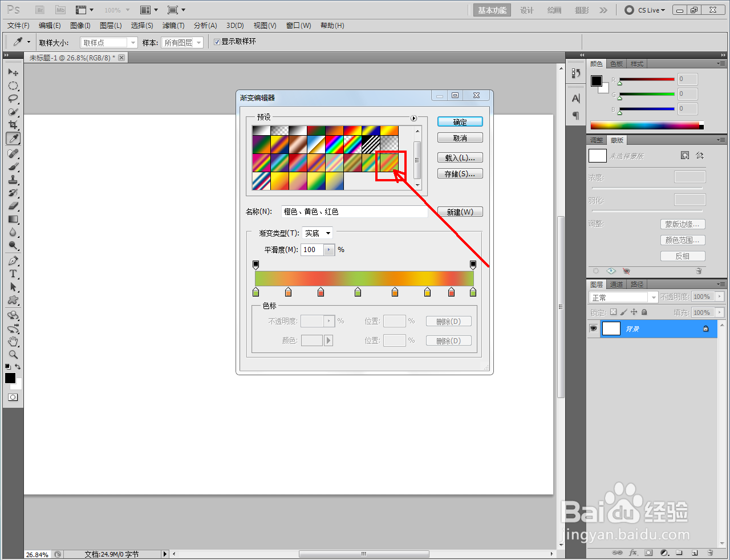Image resolution: width=730 pixels, height=560 pixels.
Task: Open the layer 不透明度 popup arrow
Action: [720, 297]
